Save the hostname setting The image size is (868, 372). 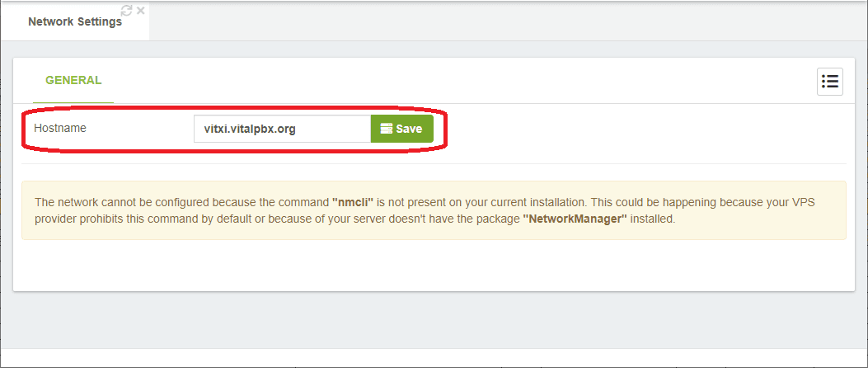point(402,129)
